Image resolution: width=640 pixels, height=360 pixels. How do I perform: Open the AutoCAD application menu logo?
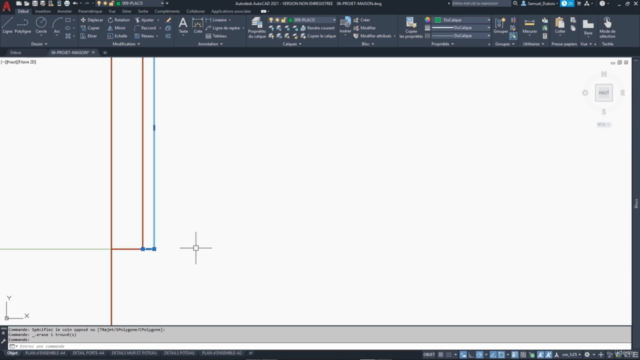[x=6, y=6]
